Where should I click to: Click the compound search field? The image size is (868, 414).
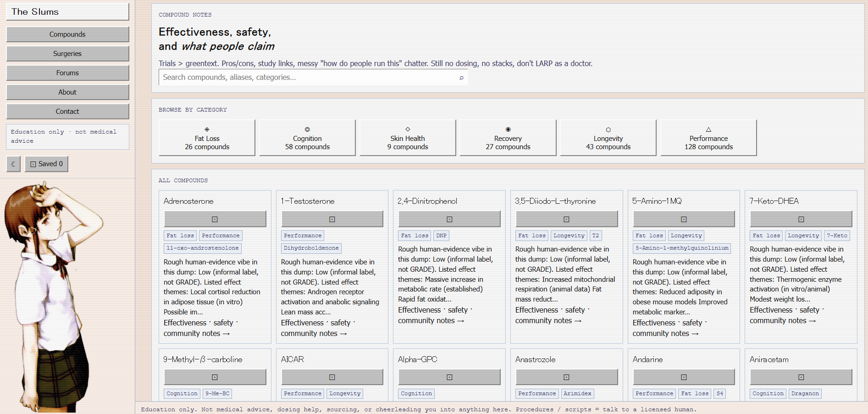(313, 78)
